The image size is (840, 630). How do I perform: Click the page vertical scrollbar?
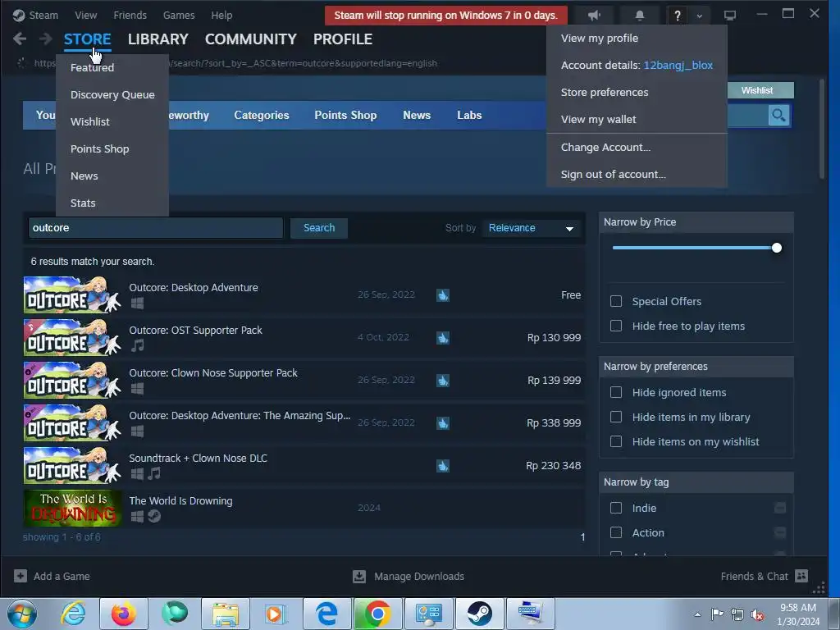[822, 129]
